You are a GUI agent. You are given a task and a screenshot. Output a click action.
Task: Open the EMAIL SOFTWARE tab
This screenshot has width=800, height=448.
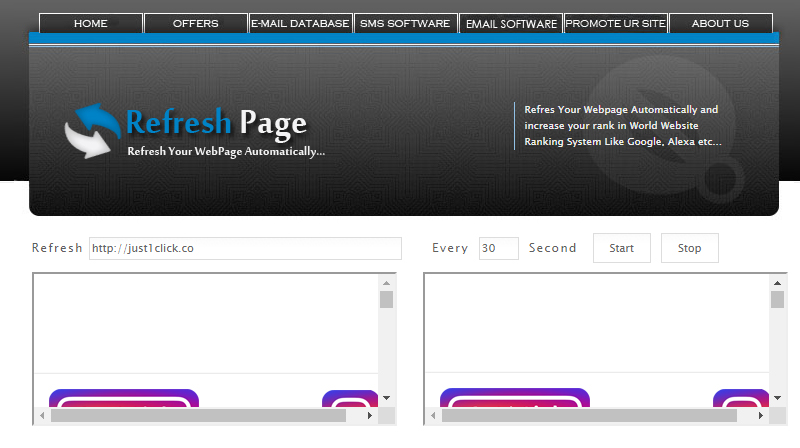pyautogui.click(x=511, y=23)
